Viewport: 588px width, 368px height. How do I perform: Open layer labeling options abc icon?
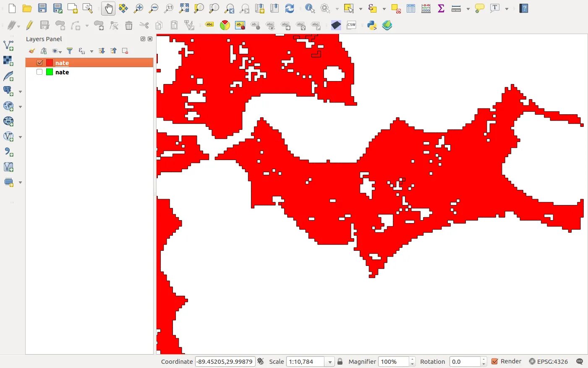point(209,25)
